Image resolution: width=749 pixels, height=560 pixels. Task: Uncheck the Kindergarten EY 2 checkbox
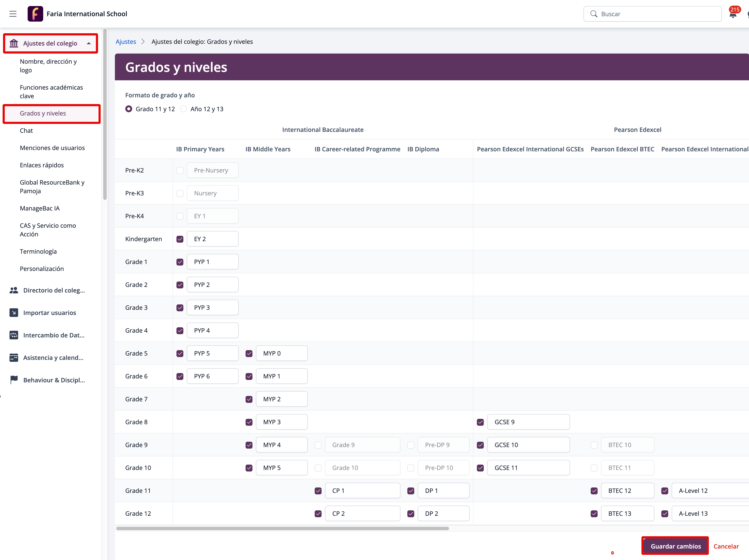(x=180, y=239)
